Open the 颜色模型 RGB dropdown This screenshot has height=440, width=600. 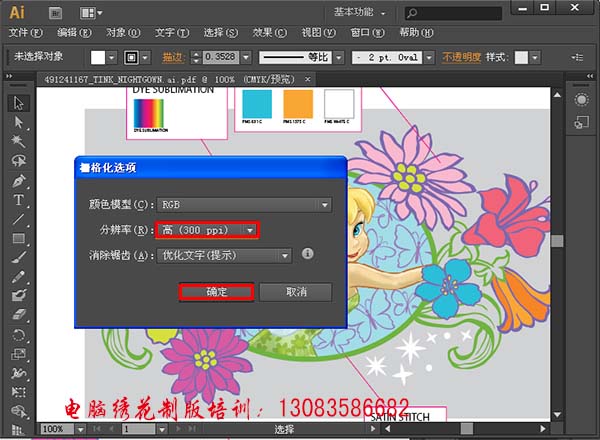(x=245, y=205)
